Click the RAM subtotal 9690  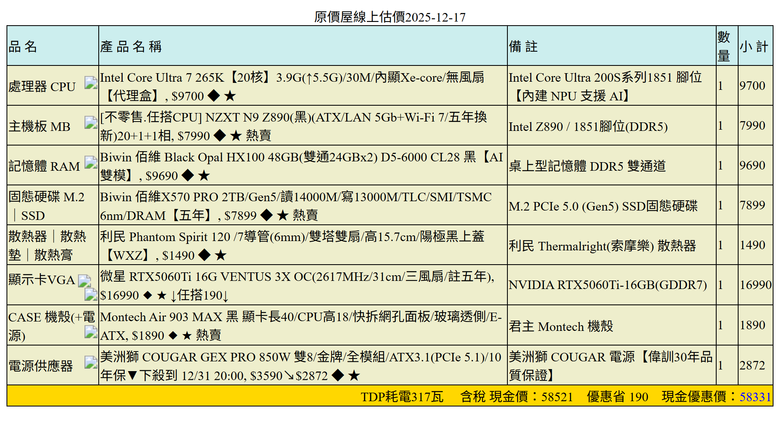(752, 165)
